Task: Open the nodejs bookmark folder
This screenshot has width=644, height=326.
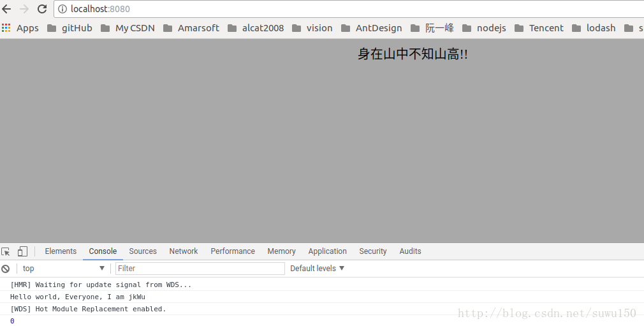Action: [484, 28]
